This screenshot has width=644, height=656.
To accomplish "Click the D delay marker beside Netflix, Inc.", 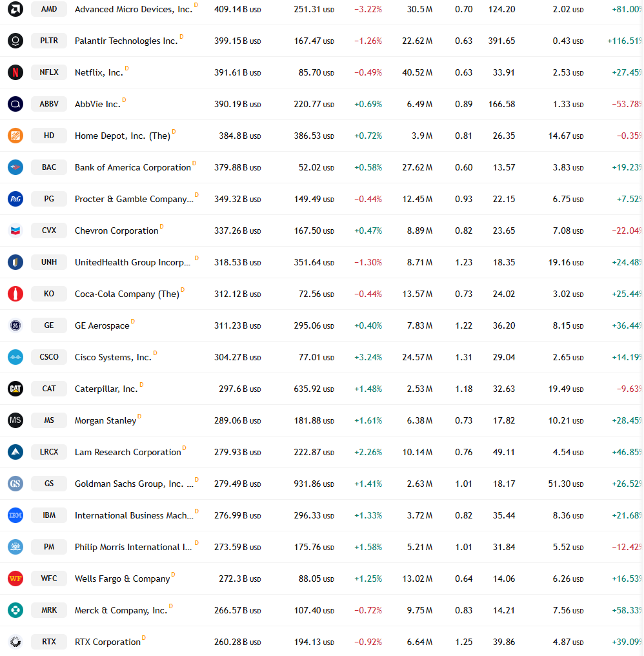I will 126,68.
